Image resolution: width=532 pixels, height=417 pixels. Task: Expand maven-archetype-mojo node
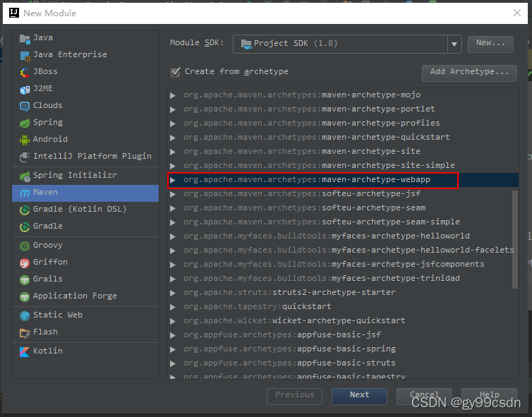pos(173,95)
